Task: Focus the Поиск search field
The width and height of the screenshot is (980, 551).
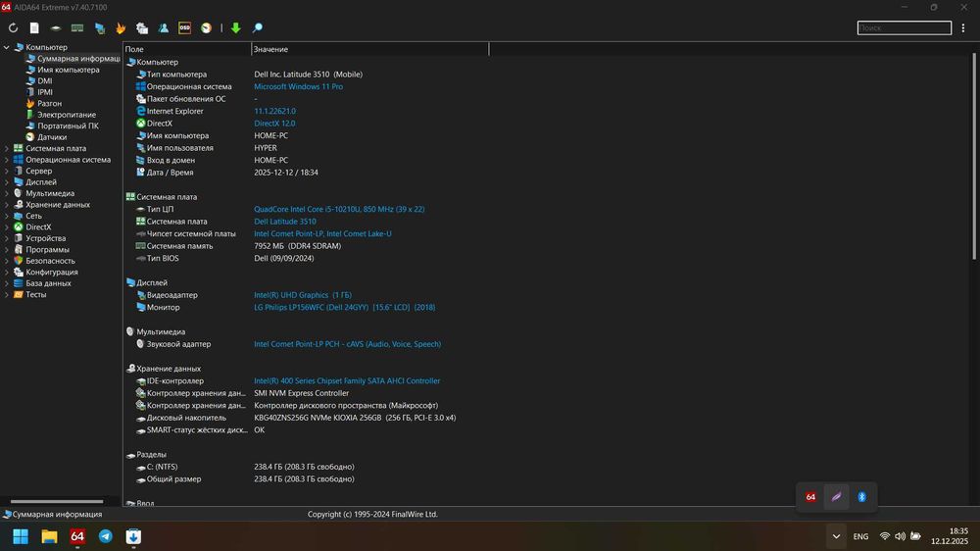Action: pyautogui.click(x=904, y=28)
